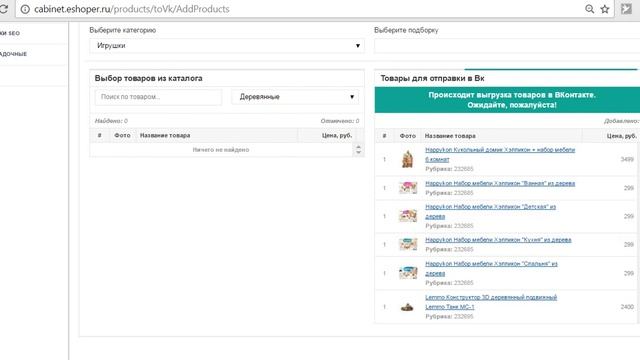
Task: Open the Happykon Набор мебели Спальня link
Action: [x=491, y=268]
